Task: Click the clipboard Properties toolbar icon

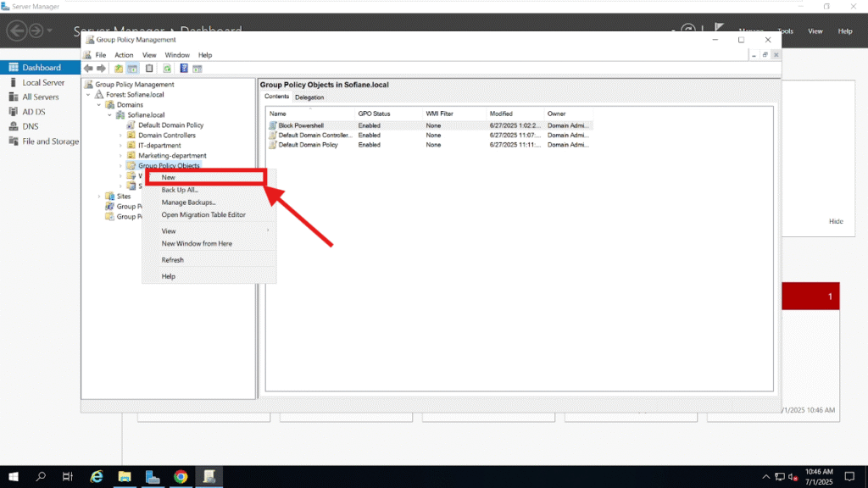Action: tap(149, 69)
